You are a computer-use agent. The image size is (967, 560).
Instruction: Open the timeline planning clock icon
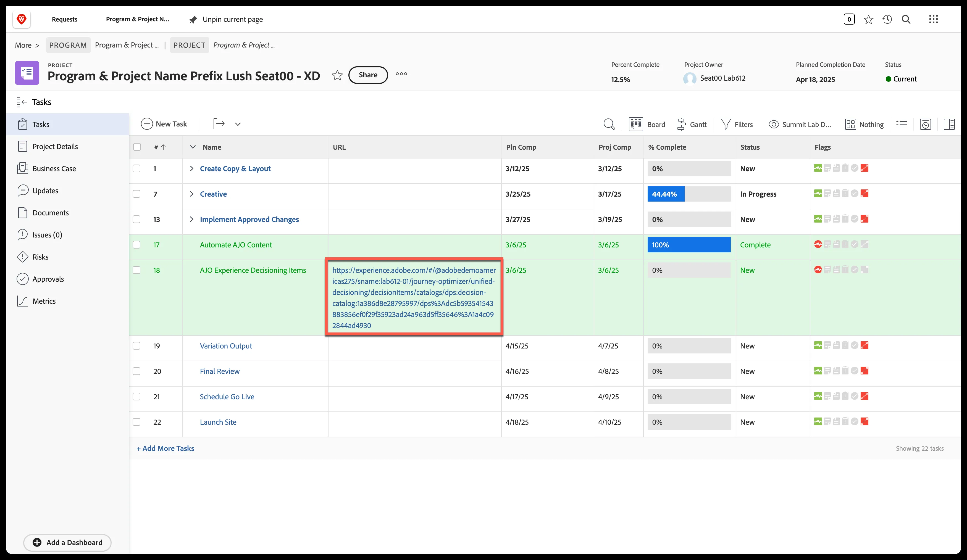(925, 124)
